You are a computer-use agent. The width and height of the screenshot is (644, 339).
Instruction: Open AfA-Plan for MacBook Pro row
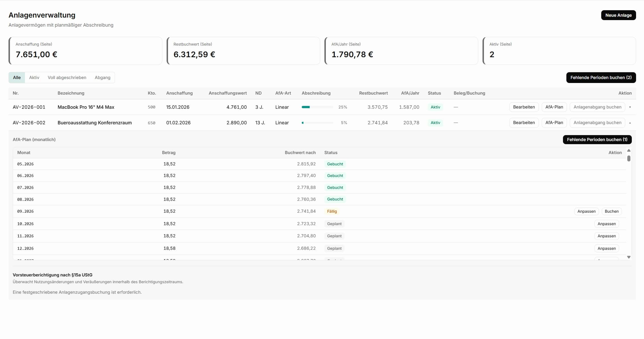click(x=554, y=107)
